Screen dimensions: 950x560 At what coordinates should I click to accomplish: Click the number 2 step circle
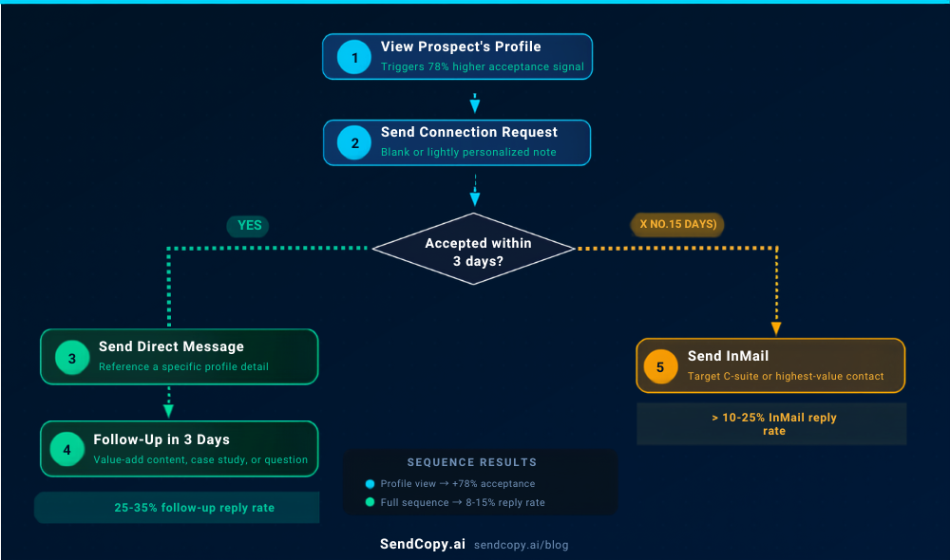353,143
